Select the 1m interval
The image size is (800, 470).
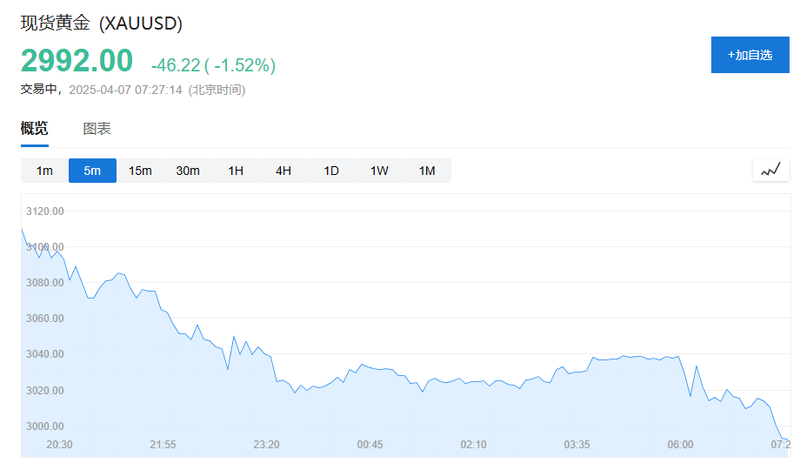coord(44,170)
